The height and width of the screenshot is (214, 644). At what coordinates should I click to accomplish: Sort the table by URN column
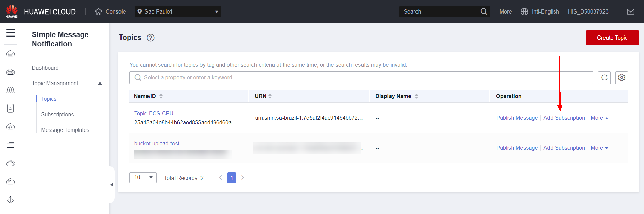[270, 96]
